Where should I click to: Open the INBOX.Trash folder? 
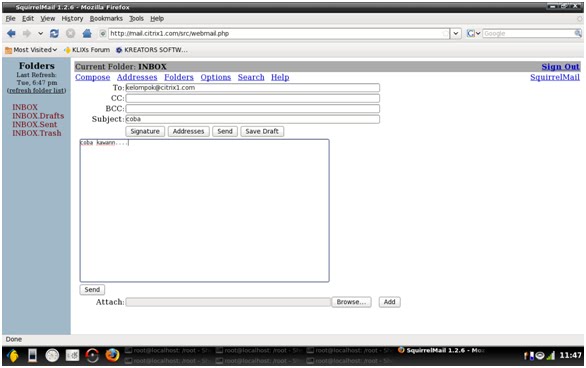[x=37, y=133]
